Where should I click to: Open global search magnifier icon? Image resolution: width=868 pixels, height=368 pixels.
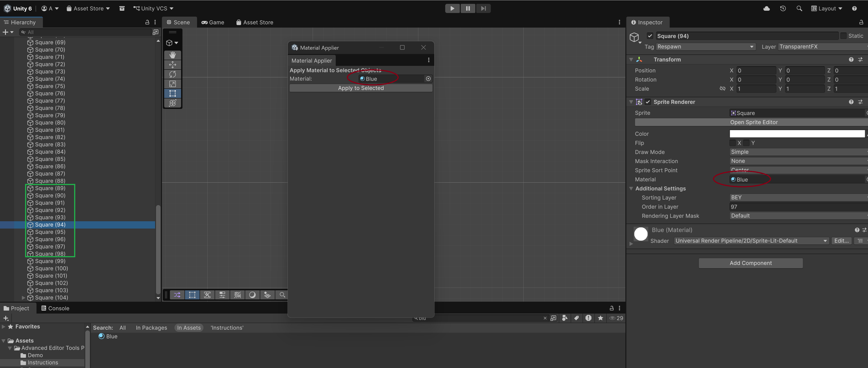click(x=799, y=8)
